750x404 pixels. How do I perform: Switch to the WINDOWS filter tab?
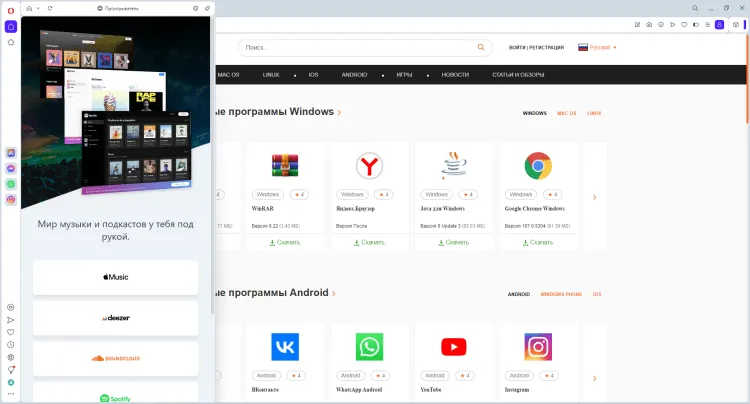coord(534,113)
